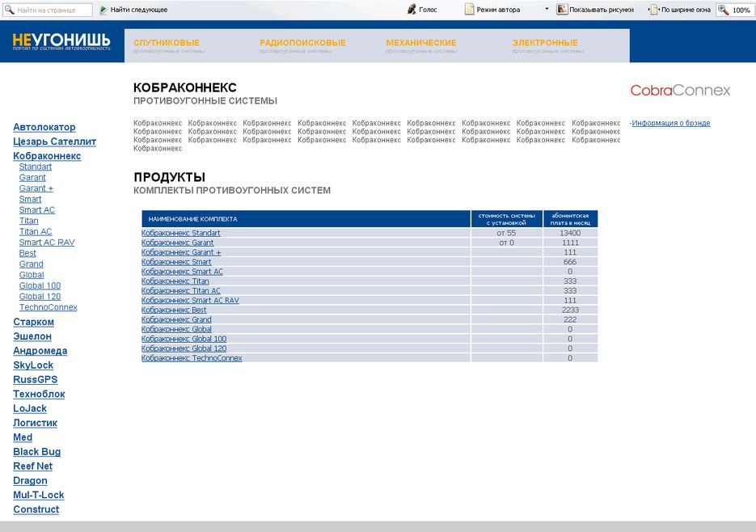The width and height of the screenshot is (756, 532).
Task: Click the Найти следующее button label
Action: click(x=139, y=10)
